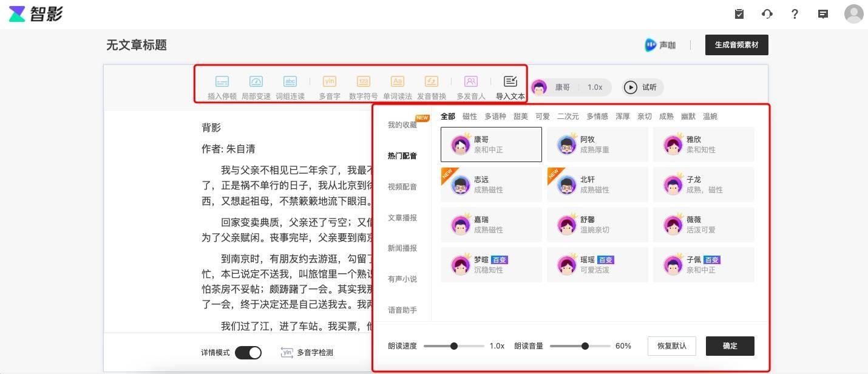Select the 薇薇 voice card
Screen dimensions: 868x374
(x=704, y=225)
